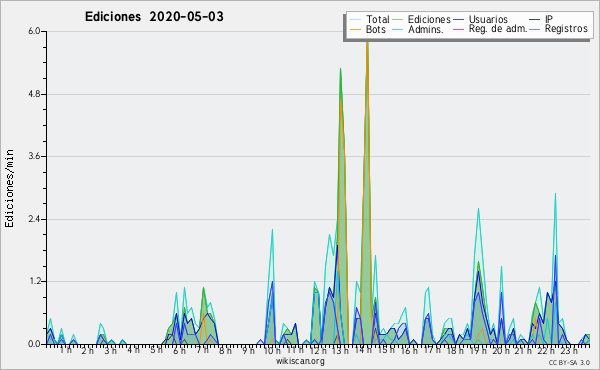Click the green Ediciones legend line swatch
The image size is (600, 370).
(x=398, y=20)
